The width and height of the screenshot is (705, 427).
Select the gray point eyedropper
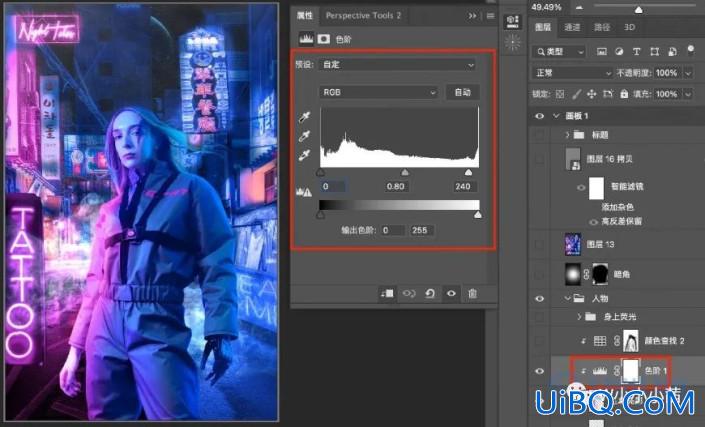(x=304, y=136)
